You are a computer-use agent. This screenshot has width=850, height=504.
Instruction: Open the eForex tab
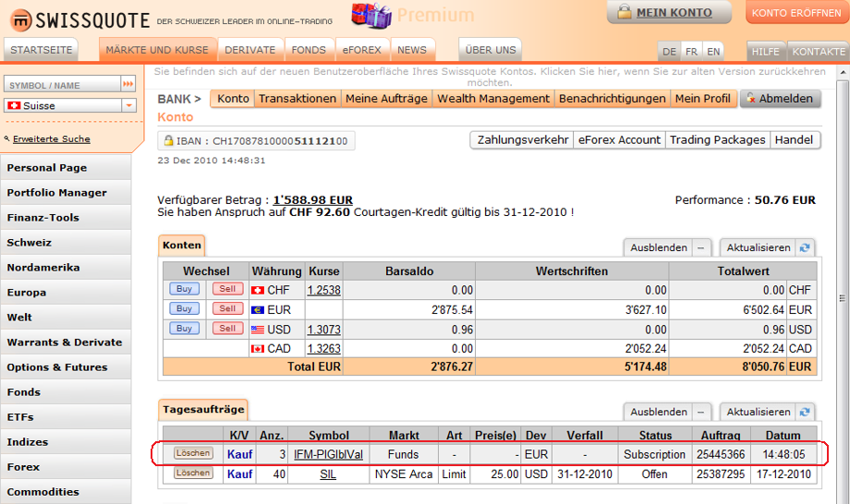pos(361,50)
